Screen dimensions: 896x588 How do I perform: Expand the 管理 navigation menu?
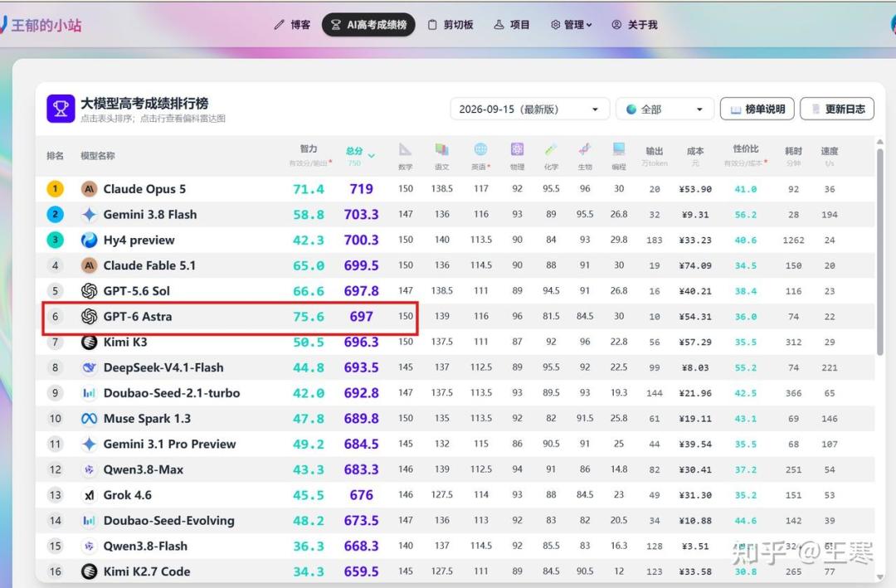tap(572, 25)
